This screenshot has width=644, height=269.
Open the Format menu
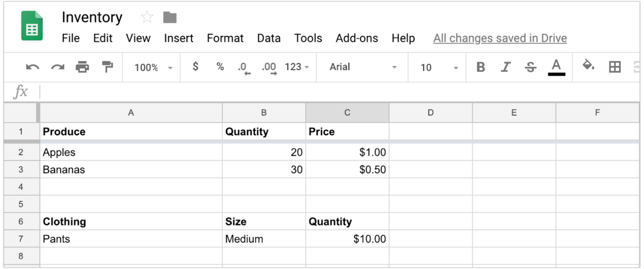225,38
